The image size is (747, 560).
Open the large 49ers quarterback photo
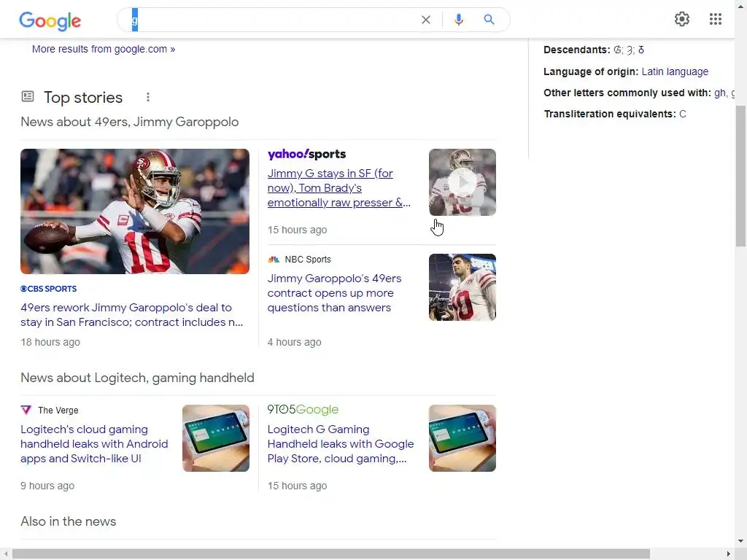click(135, 211)
